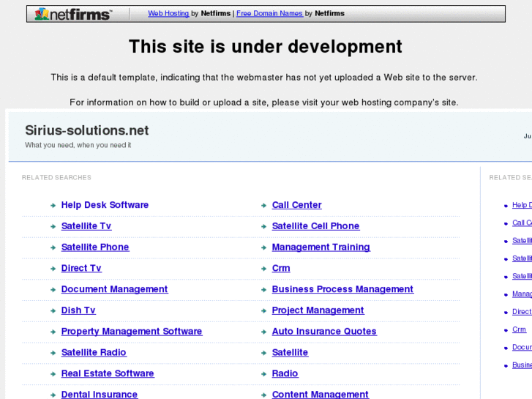
Task: Open the Content Management link
Action: [x=320, y=395]
